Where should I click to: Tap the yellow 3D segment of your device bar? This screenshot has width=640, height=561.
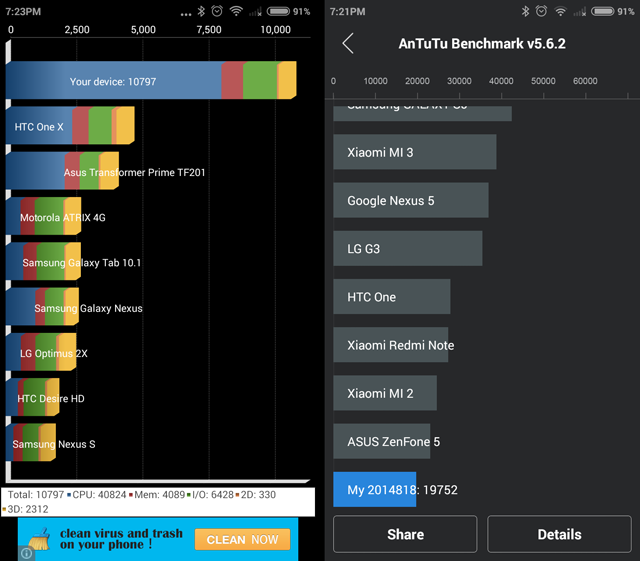coord(288,80)
